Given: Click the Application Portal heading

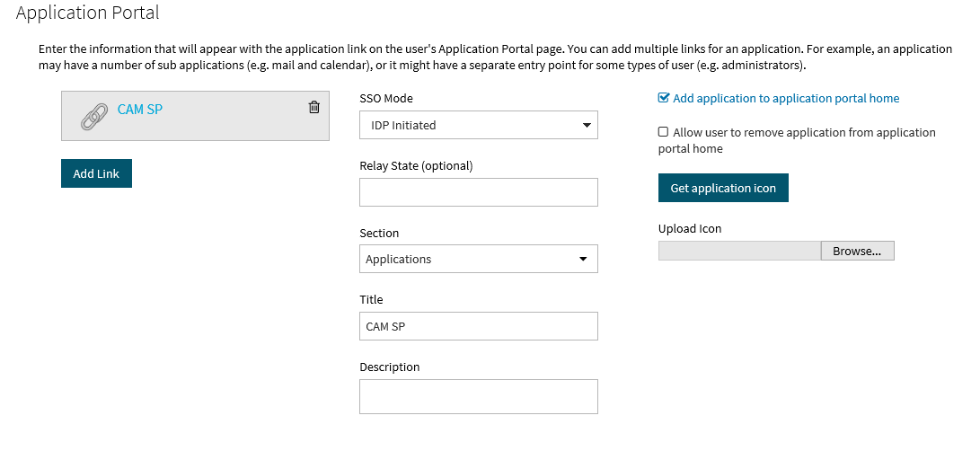Looking at the screenshot, I should pyautogui.click(x=87, y=13).
